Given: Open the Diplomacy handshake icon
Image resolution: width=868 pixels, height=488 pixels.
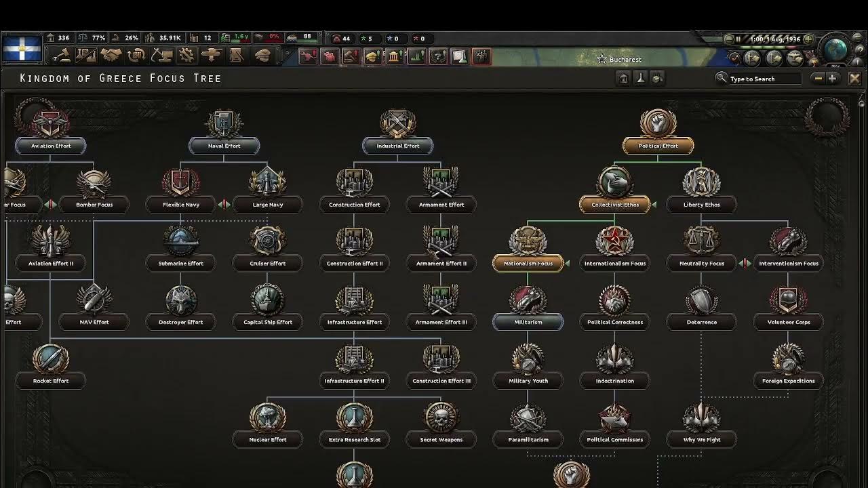Looking at the screenshot, I should [111, 56].
